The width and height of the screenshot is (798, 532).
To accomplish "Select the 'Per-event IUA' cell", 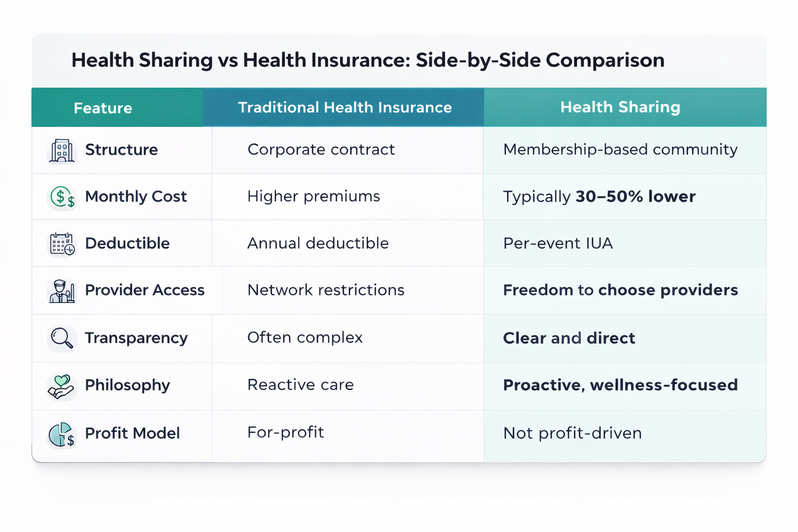I will (558, 243).
